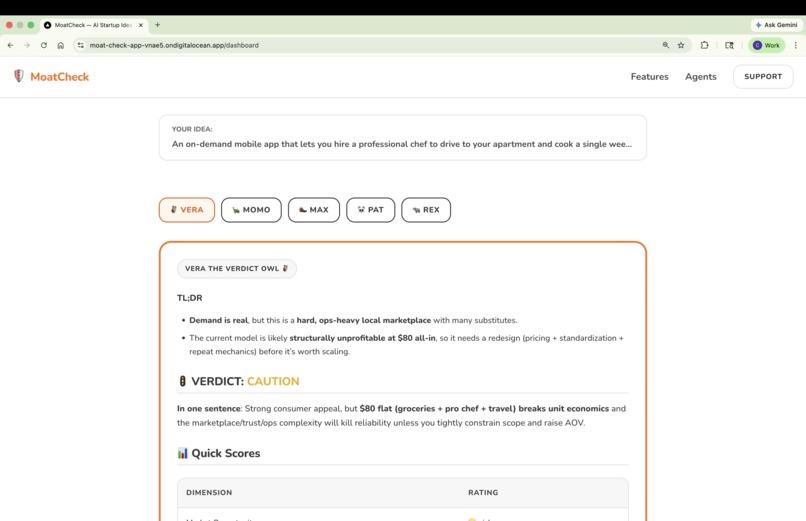
Task: Click the 'YOUR IDEA:' label
Action: click(x=192, y=129)
